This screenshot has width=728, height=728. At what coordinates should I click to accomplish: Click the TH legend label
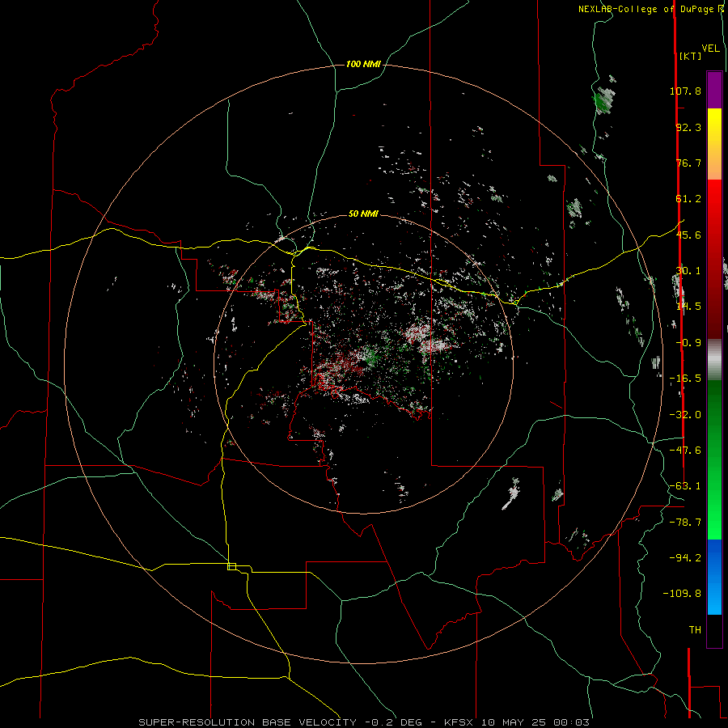pyautogui.click(x=695, y=629)
